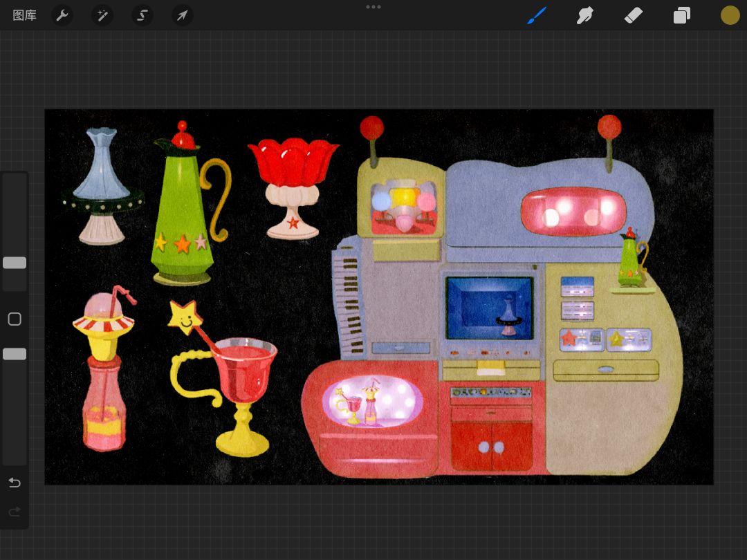
Task: Select the Smudge finger tool
Action: (584, 15)
